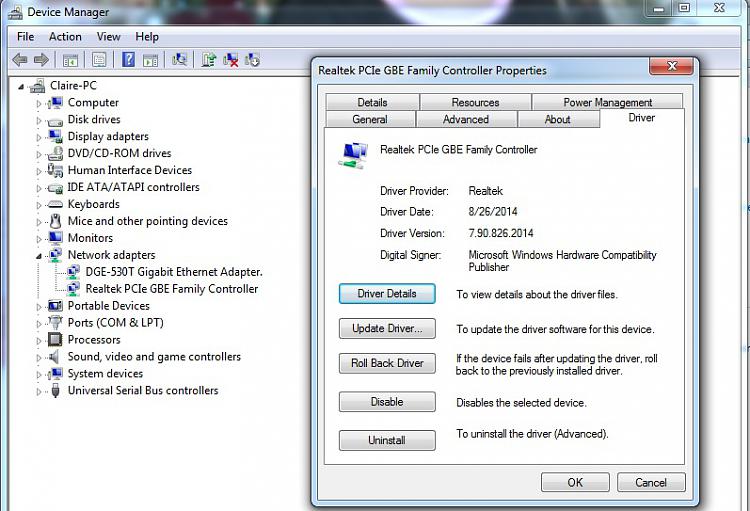Expand the Disk drives arrow
The width and height of the screenshot is (750, 511).
(x=39, y=120)
